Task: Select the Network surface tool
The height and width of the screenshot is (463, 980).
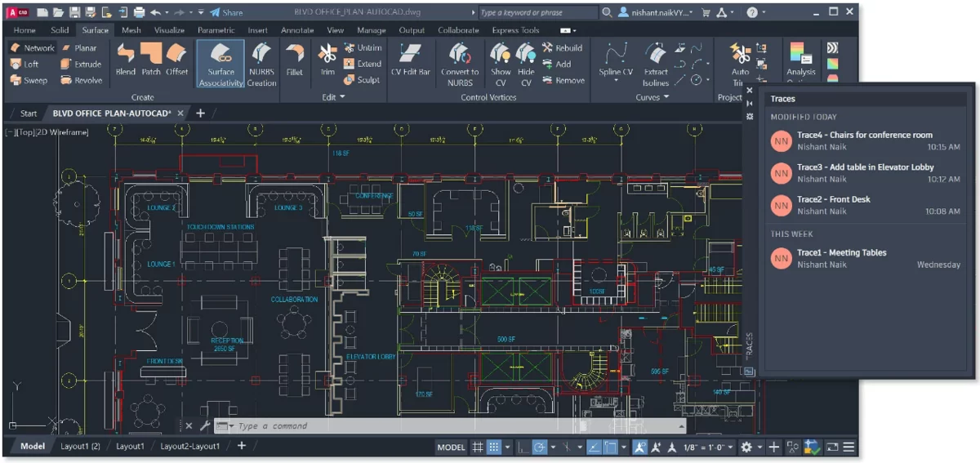Action: point(33,47)
